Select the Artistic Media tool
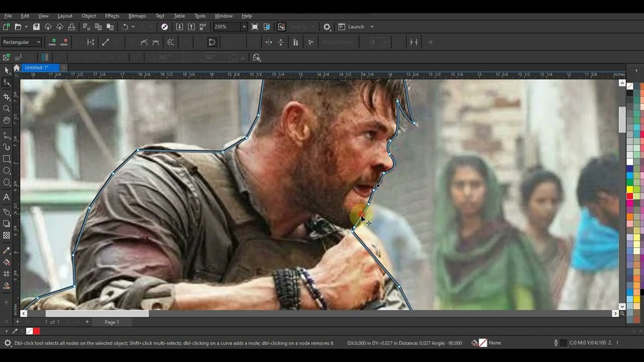Viewport: 644px width, 362px height. click(x=7, y=147)
